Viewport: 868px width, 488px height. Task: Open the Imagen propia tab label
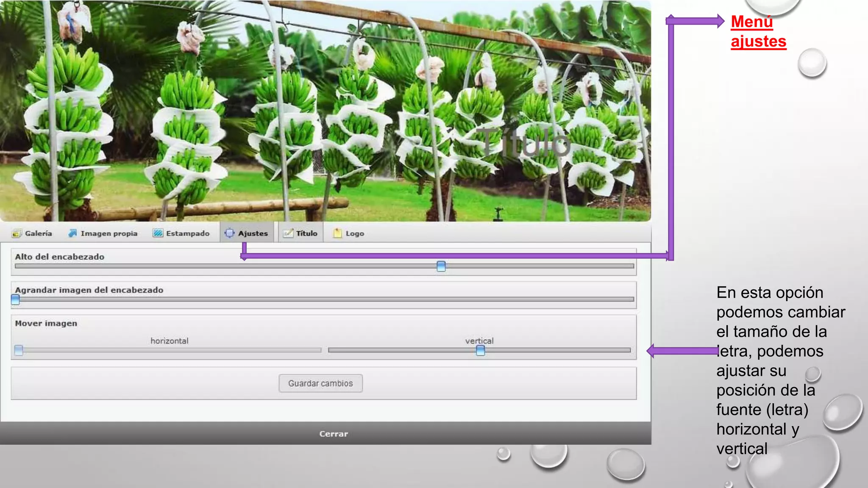[109, 233]
